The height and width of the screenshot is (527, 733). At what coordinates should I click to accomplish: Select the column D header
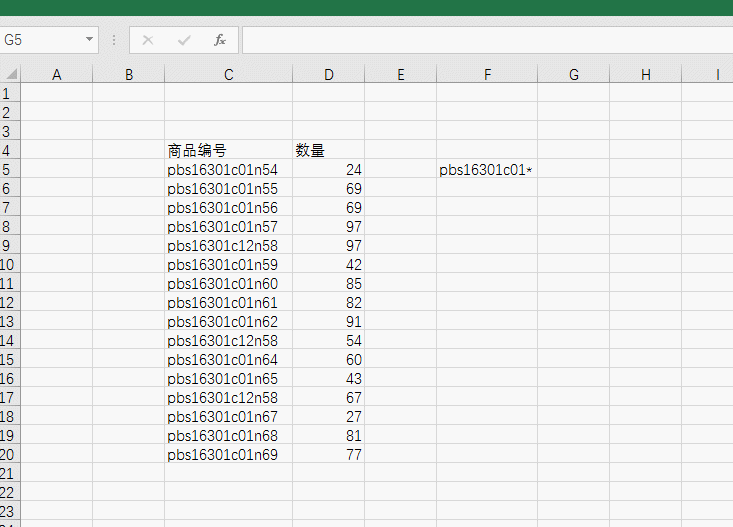pos(328,74)
